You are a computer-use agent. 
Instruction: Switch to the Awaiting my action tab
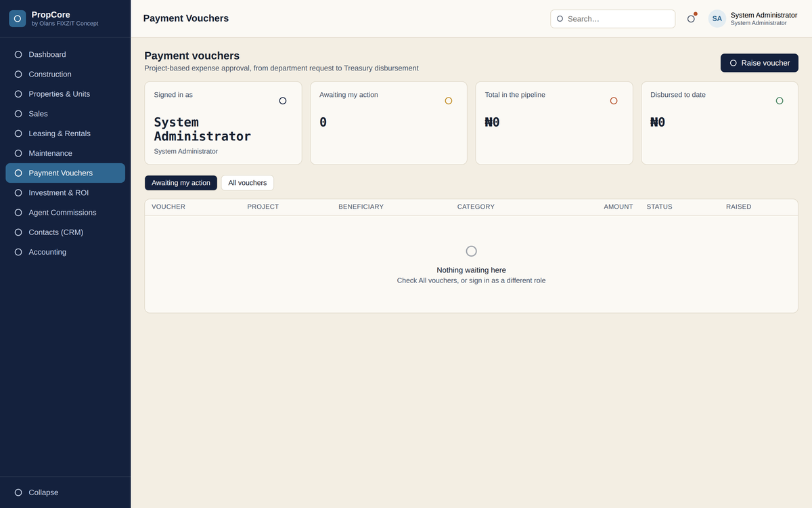point(181,183)
